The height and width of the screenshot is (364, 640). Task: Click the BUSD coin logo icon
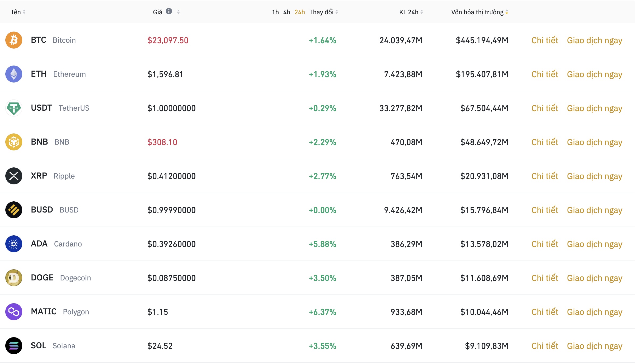pyautogui.click(x=14, y=210)
